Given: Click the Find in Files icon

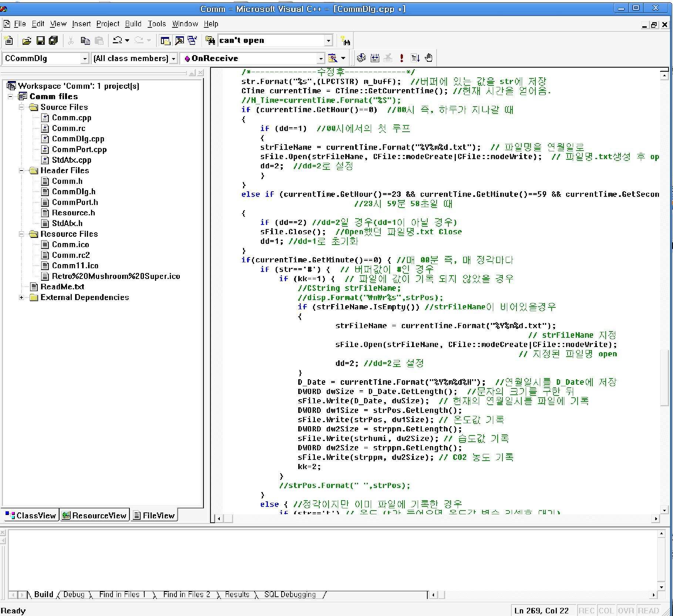Looking at the screenshot, I should 210,40.
